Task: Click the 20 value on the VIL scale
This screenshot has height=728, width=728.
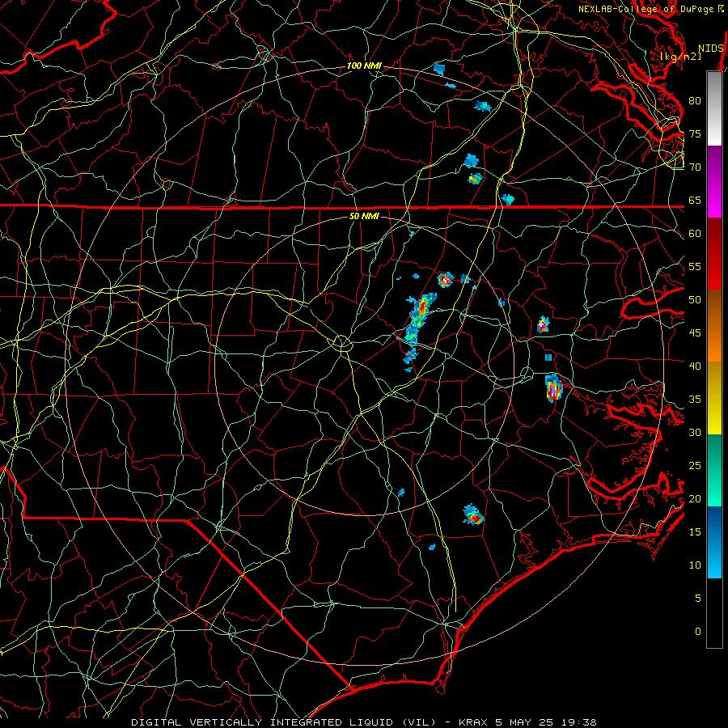Action: click(695, 498)
